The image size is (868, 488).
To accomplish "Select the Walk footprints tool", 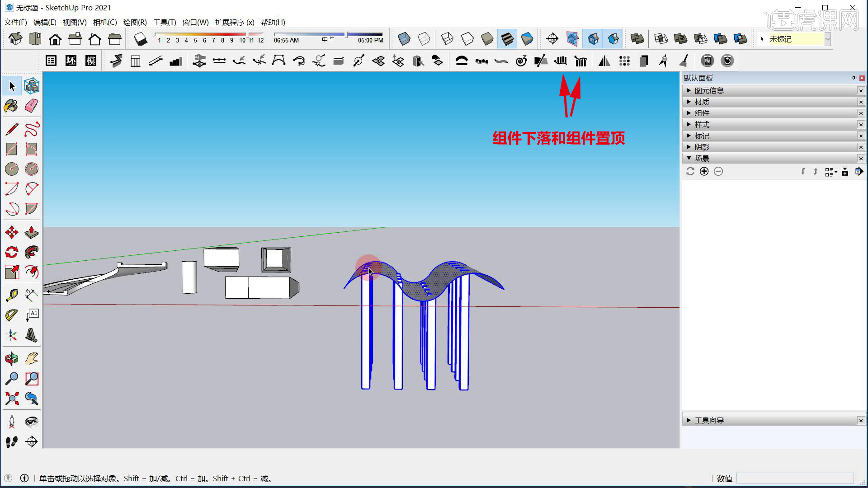I will (11, 441).
